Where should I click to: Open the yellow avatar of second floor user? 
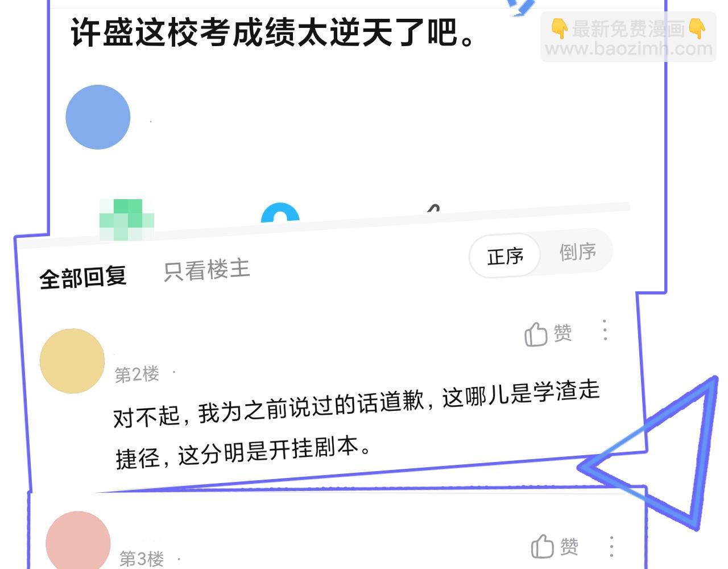click(x=72, y=361)
